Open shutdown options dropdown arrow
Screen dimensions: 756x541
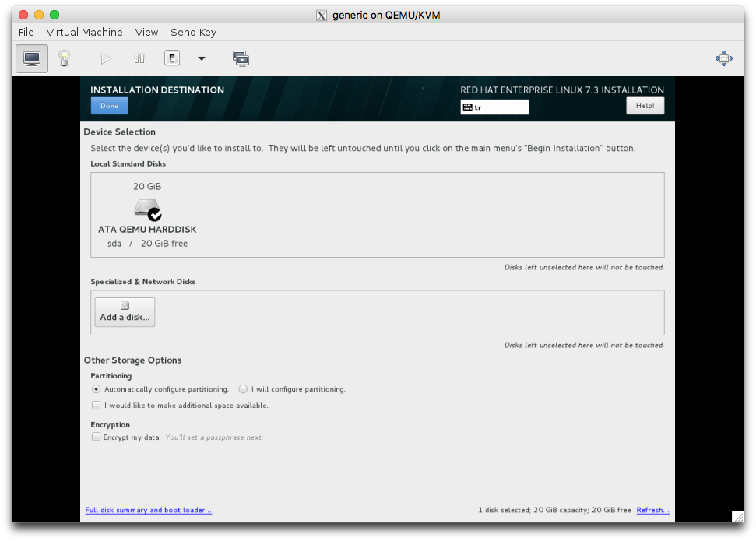click(201, 59)
